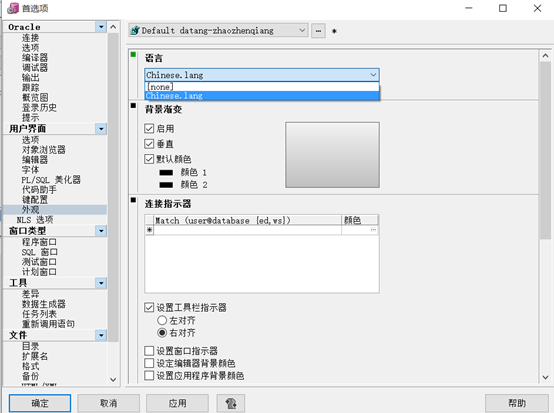
Task: Collapse the 窗口类型 category arrow
Action: point(101,231)
